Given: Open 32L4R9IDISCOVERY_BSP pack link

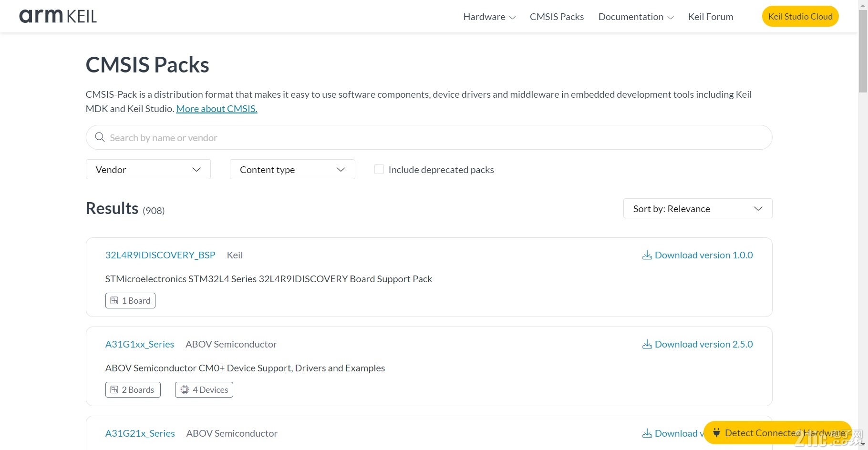Looking at the screenshot, I should coord(160,255).
